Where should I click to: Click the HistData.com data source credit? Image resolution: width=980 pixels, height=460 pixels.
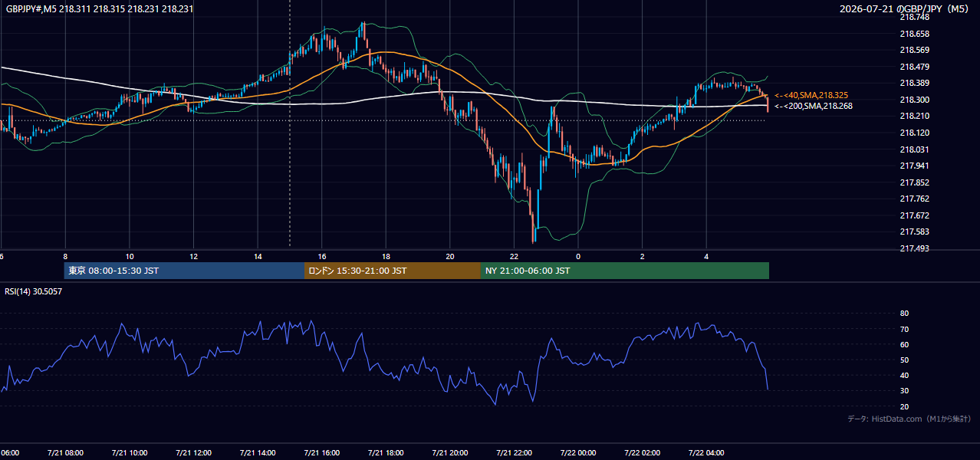pyautogui.click(x=909, y=419)
